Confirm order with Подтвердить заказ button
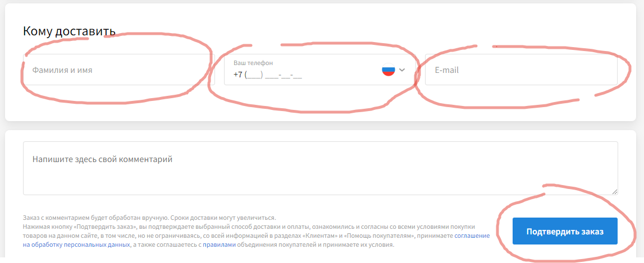644x263 pixels. pos(565,231)
